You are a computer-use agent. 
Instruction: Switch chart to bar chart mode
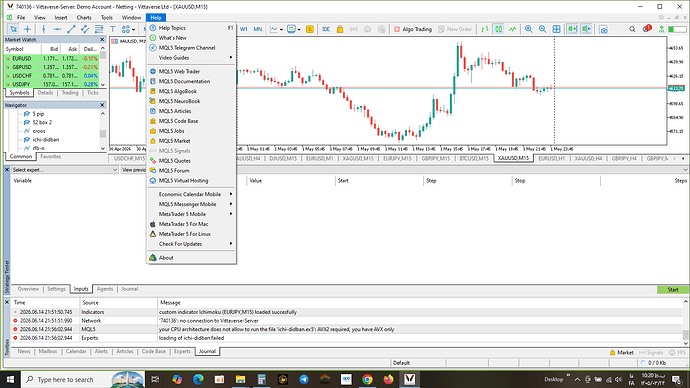484,29
